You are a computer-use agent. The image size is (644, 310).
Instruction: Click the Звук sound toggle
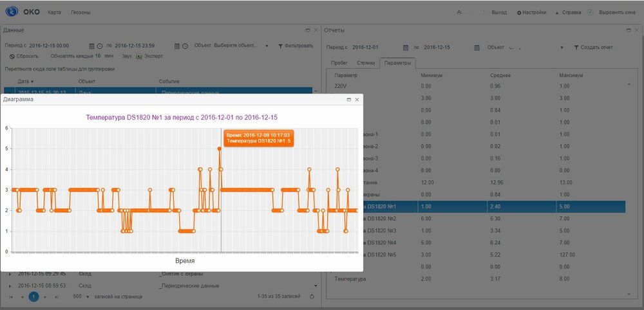[x=127, y=56]
